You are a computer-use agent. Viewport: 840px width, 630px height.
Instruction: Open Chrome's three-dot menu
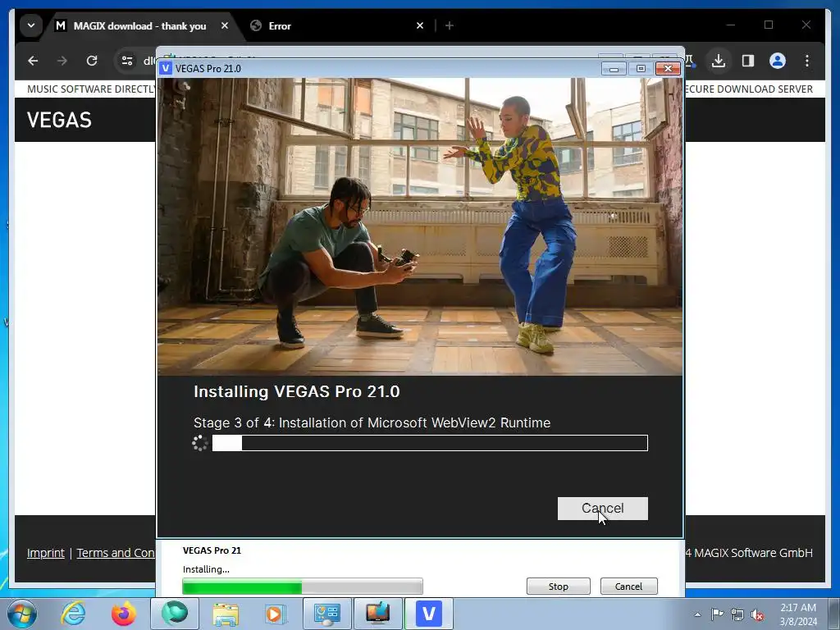coord(807,61)
